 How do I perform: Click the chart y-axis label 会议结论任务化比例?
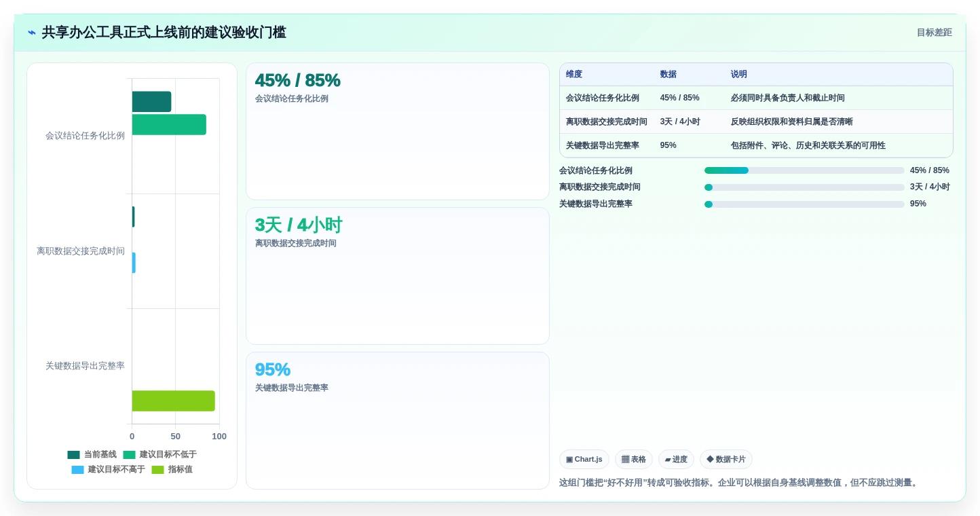pos(85,136)
